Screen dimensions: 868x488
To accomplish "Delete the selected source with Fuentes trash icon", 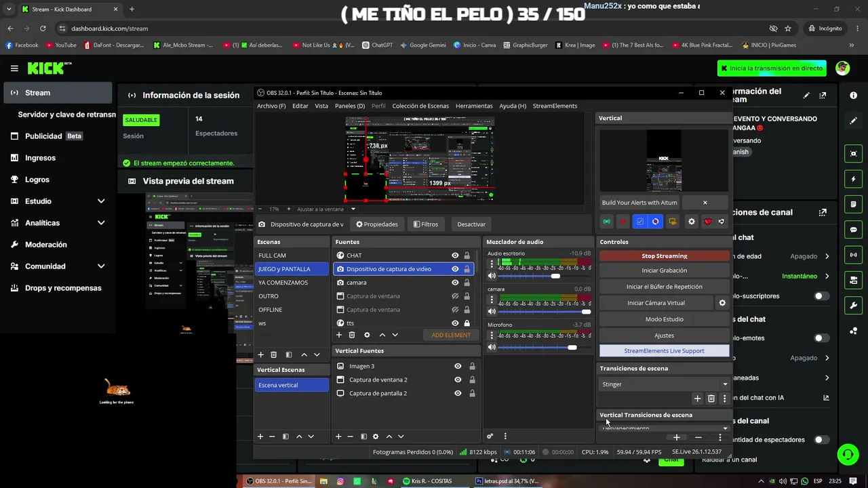I will point(352,335).
